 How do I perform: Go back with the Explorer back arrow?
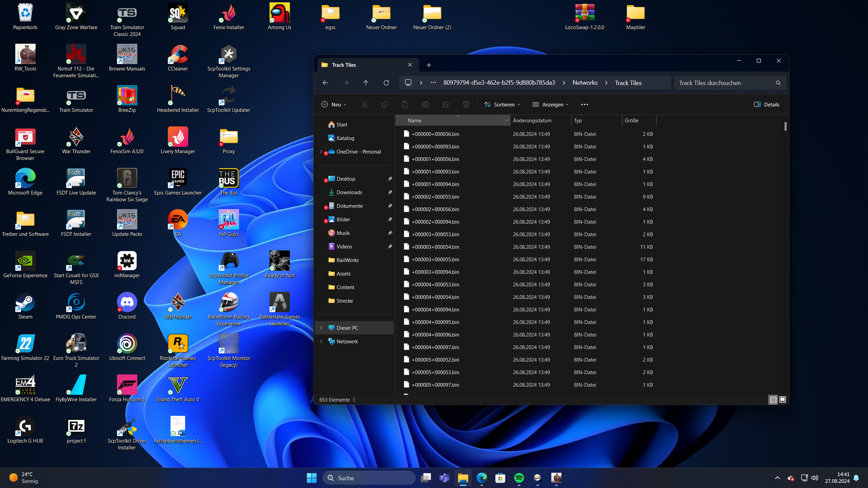[x=325, y=83]
